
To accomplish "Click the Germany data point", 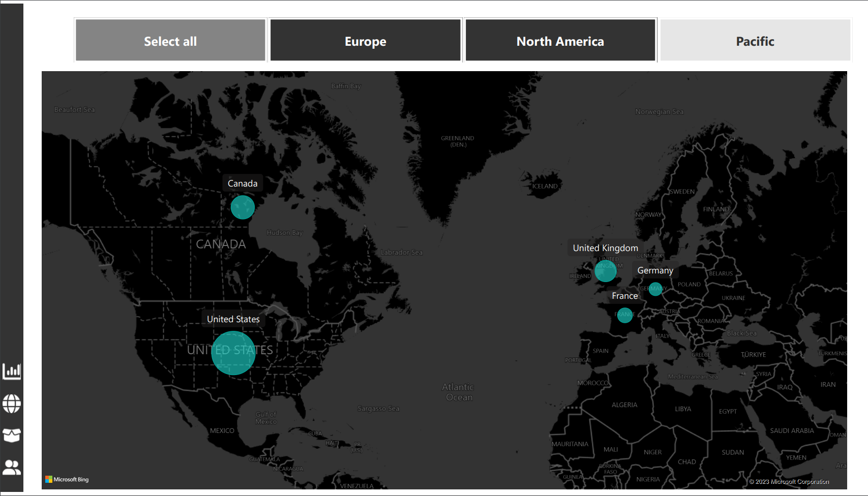I will click(x=655, y=290).
